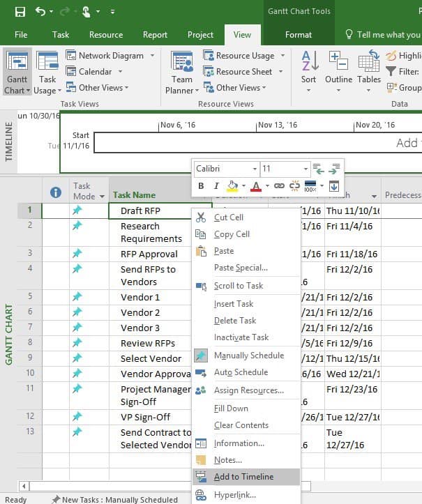Click the Outdent Task arrow icon
The width and height of the screenshot is (422, 504).
point(319,169)
